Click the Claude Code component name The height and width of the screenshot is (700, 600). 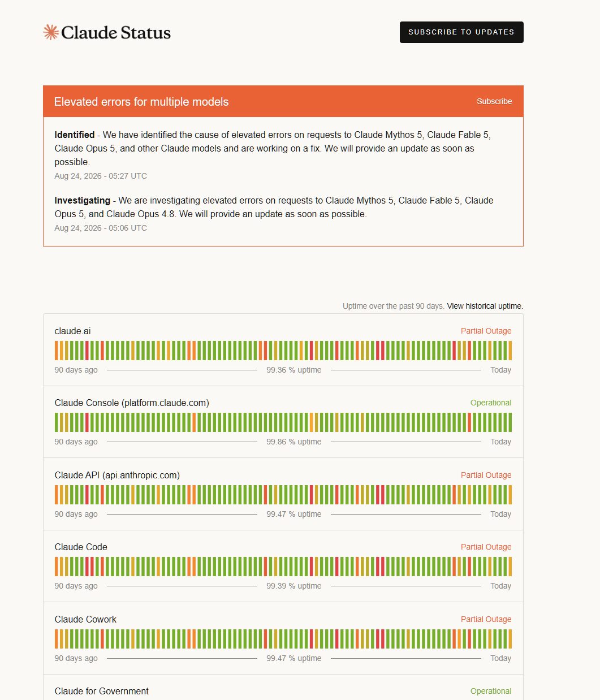click(x=81, y=547)
